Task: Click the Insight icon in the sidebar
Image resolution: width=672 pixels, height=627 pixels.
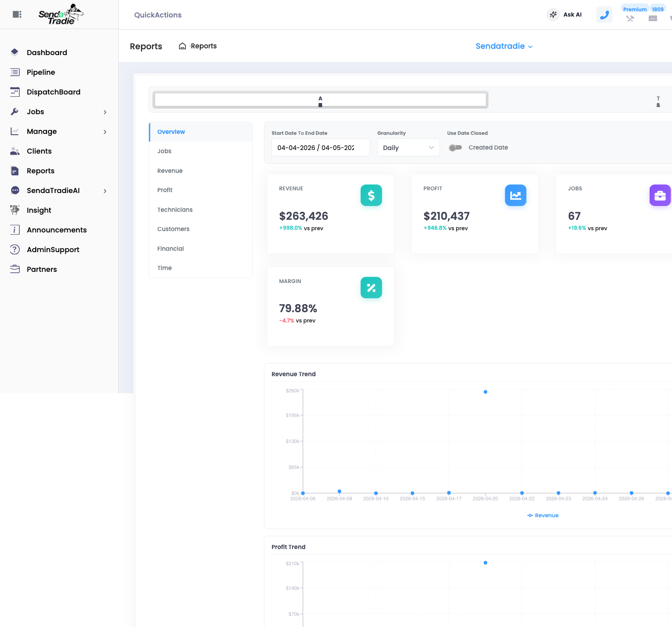Action: 15,210
